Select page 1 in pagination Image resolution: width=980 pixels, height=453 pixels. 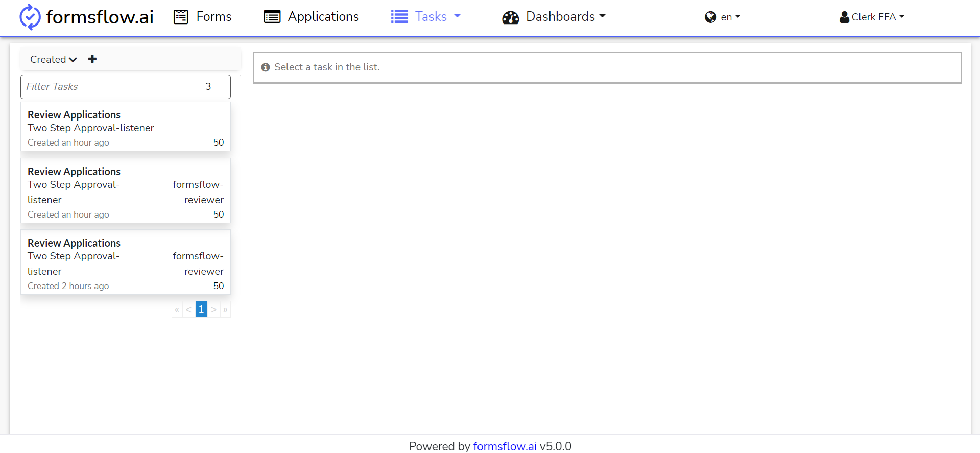(x=201, y=309)
